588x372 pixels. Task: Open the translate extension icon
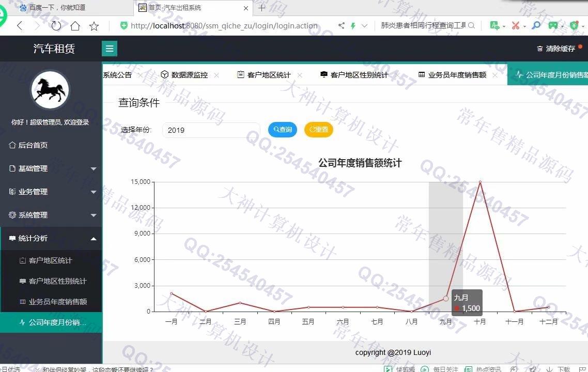pos(494,25)
